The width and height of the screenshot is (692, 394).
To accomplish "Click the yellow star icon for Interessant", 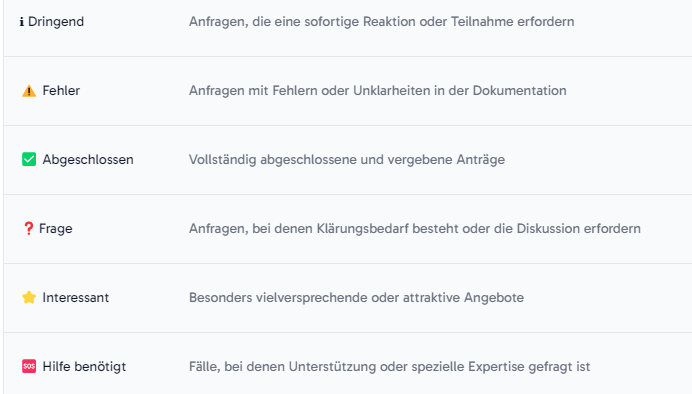I will [x=29, y=297].
